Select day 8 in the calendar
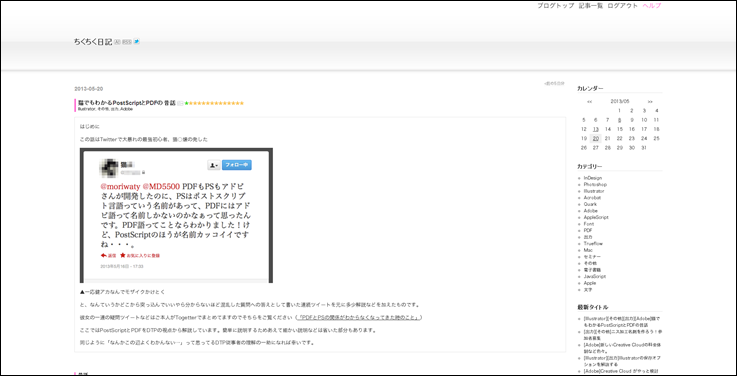Image resolution: width=737 pixels, height=376 pixels. (620, 120)
